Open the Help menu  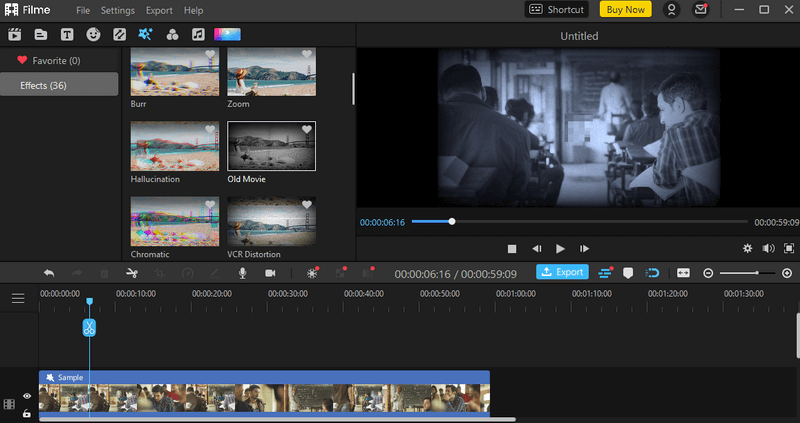pyautogui.click(x=193, y=10)
